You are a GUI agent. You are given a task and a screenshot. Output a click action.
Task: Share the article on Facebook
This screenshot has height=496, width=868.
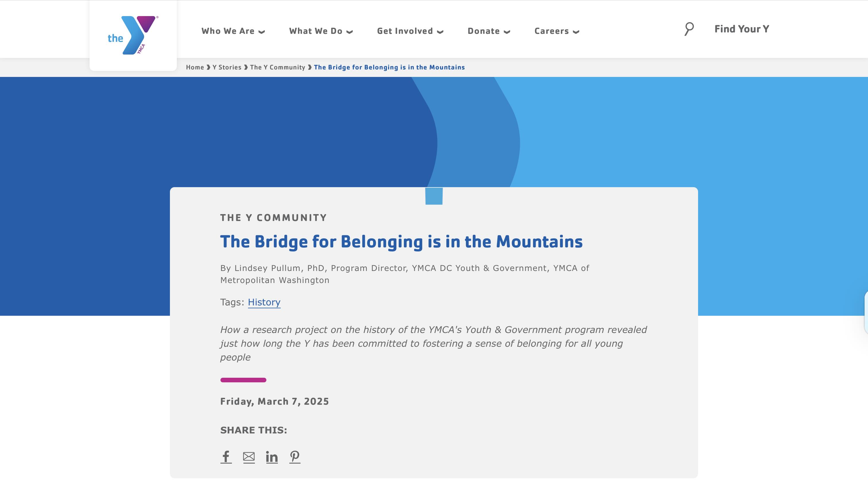[226, 456]
